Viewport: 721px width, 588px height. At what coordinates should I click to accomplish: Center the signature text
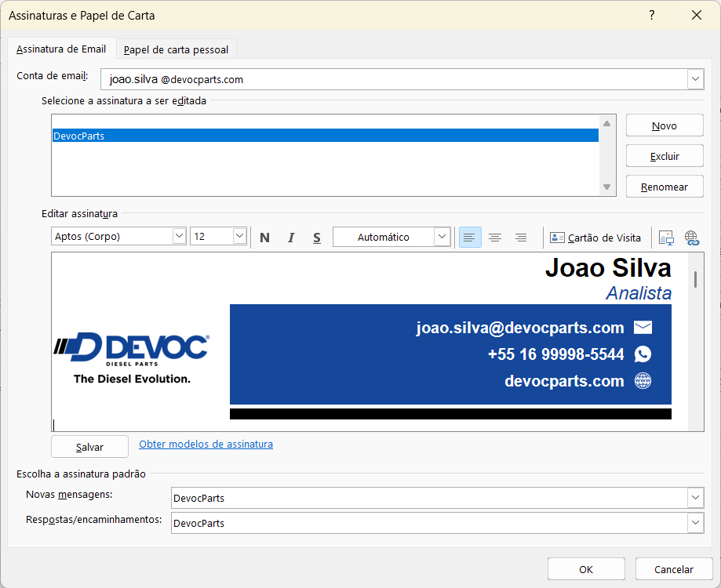click(495, 238)
